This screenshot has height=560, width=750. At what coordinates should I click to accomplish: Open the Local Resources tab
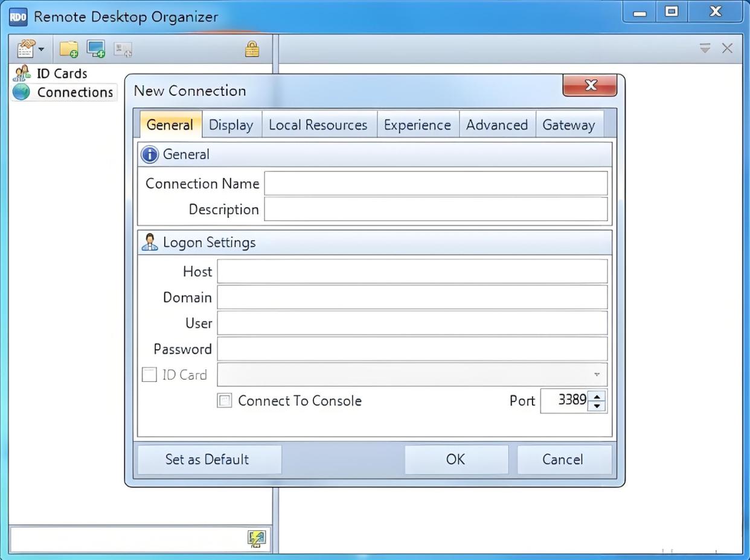pos(318,125)
